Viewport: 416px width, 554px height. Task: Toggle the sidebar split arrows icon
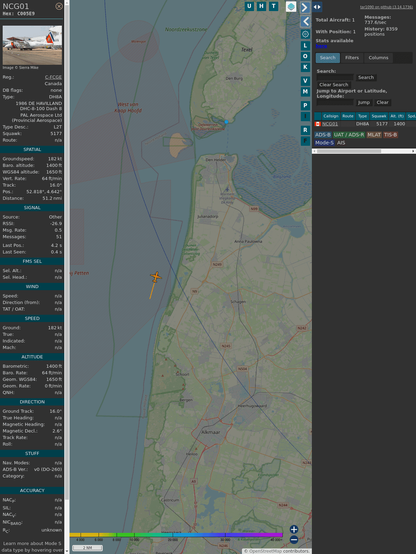tap(317, 7)
